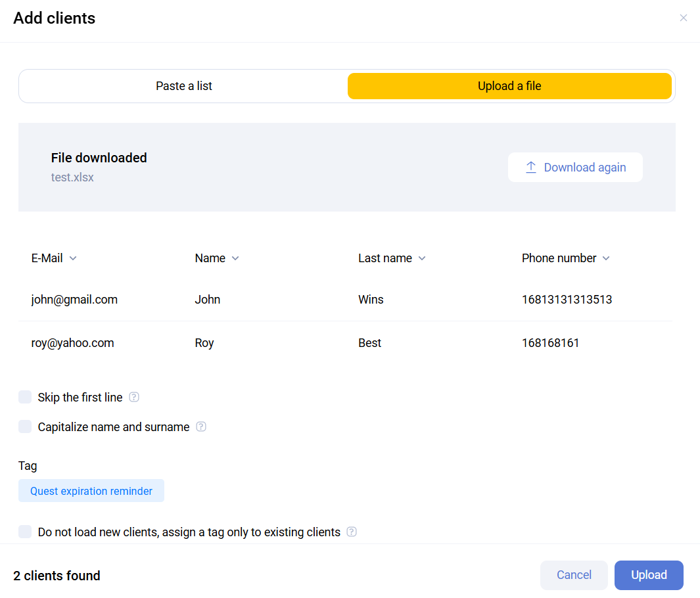700x598 pixels.
Task: Click help icon next to Do not load new clients
Action: pos(352,532)
